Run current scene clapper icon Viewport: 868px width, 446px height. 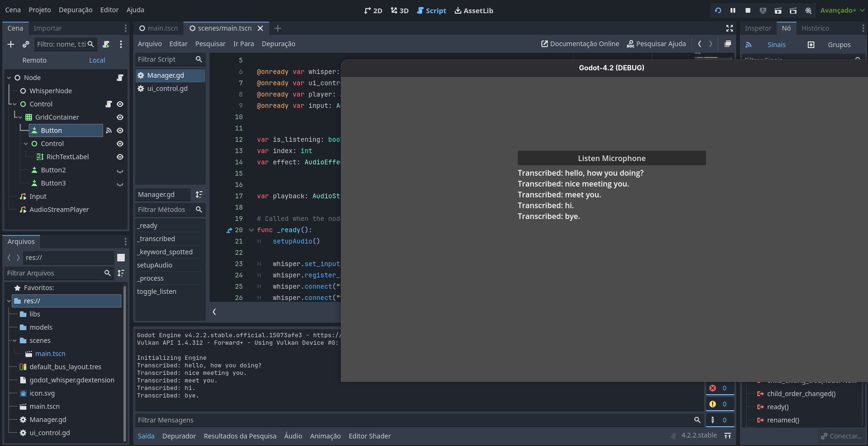[778, 10]
